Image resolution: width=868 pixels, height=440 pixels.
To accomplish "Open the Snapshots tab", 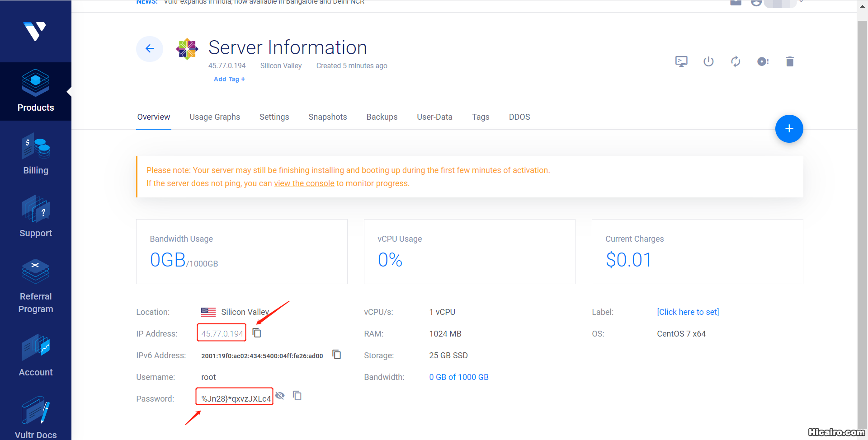I will click(x=328, y=117).
